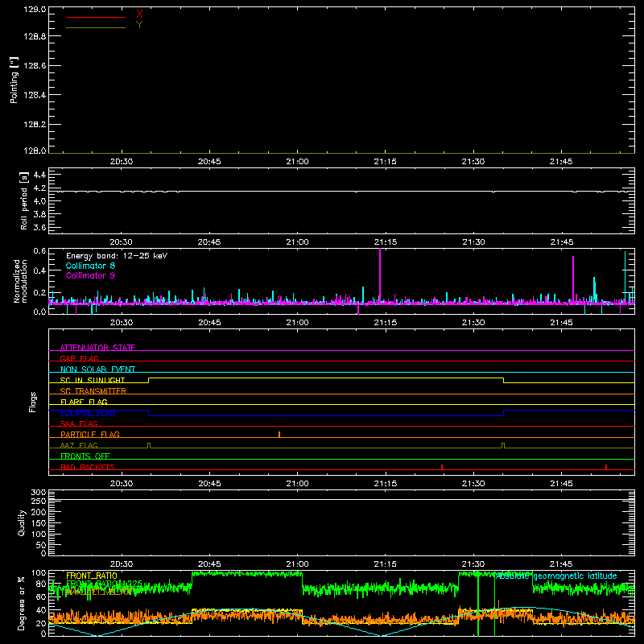Click the 21:45 label under Flags plot
The image size is (644, 644).
pyautogui.click(x=561, y=484)
